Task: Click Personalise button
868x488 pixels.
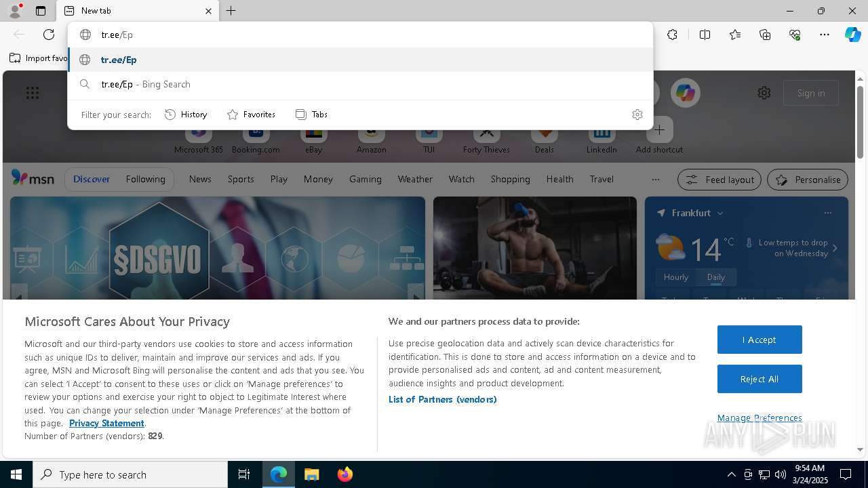Action: (808, 180)
